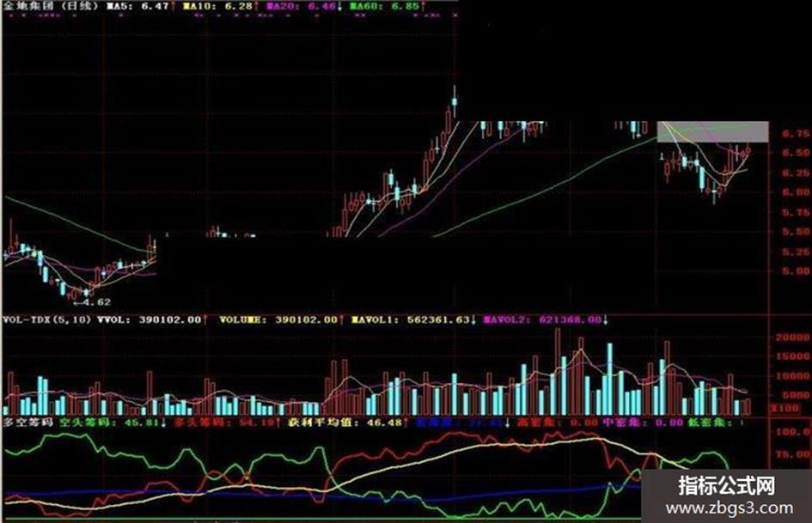Click the 20000 volume axis label
This screenshot has width=812, height=523.
793,338
